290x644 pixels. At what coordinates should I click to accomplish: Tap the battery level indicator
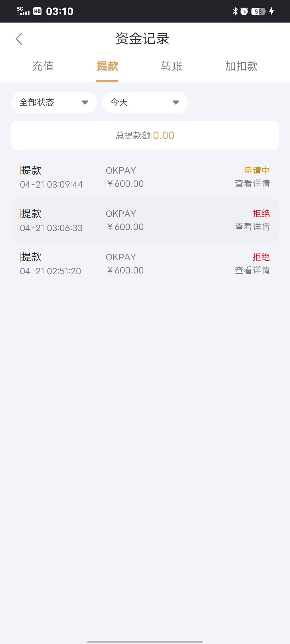[258, 11]
